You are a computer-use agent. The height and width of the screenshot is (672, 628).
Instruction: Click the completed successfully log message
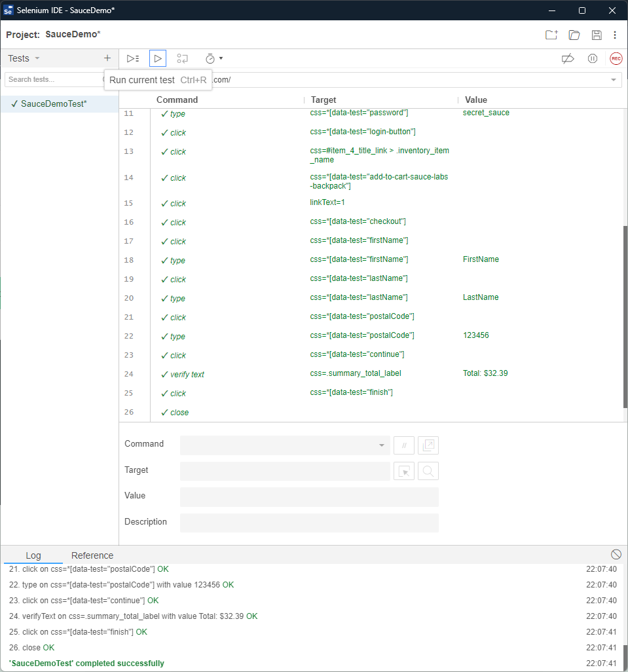[x=86, y=663]
